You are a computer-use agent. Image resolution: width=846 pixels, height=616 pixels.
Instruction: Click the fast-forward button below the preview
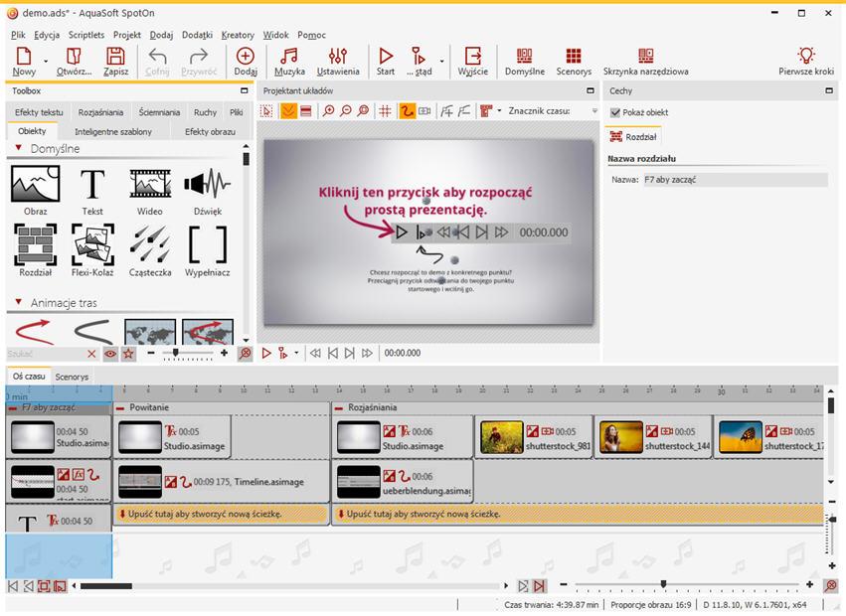pyautogui.click(x=367, y=354)
